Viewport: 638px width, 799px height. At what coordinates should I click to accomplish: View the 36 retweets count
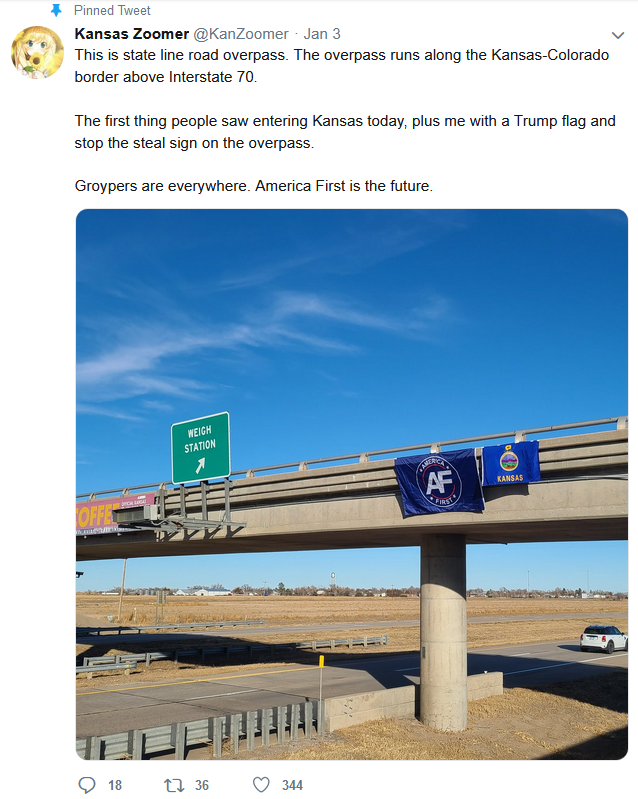point(202,785)
